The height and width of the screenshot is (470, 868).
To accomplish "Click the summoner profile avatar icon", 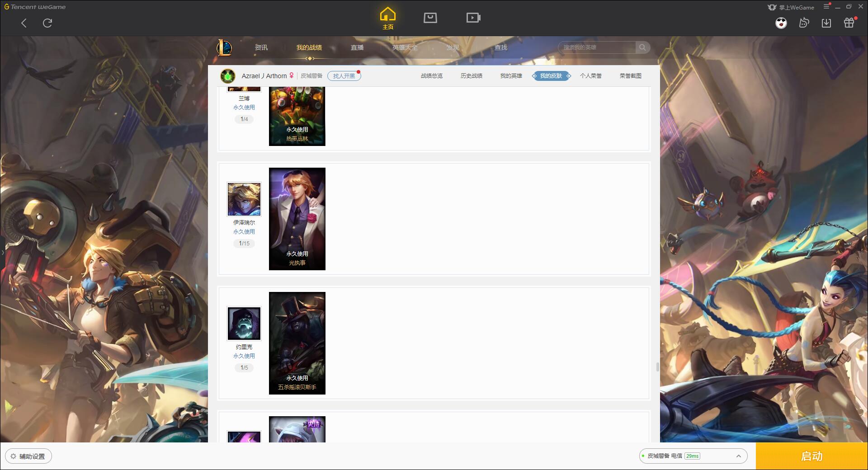I will click(228, 76).
